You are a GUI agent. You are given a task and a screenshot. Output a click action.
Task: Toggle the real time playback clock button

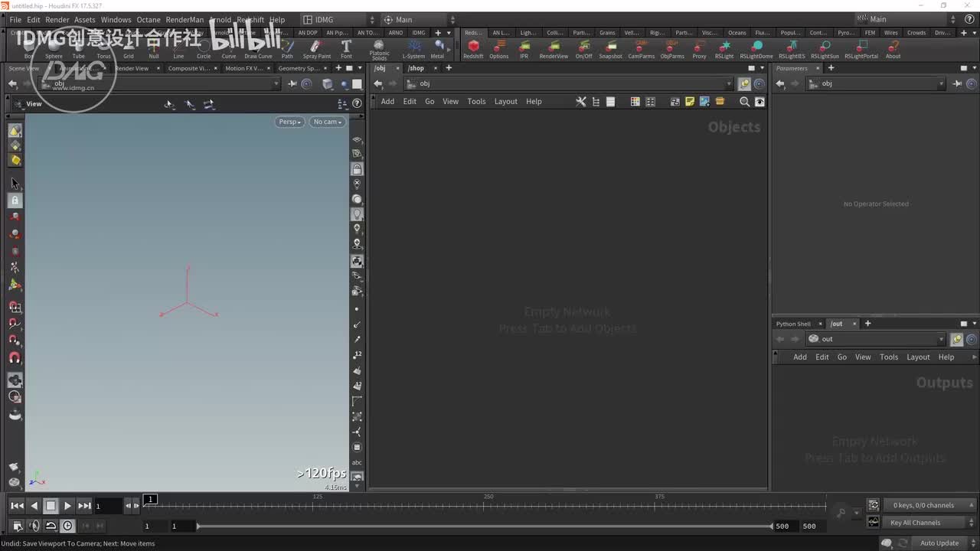tap(67, 526)
